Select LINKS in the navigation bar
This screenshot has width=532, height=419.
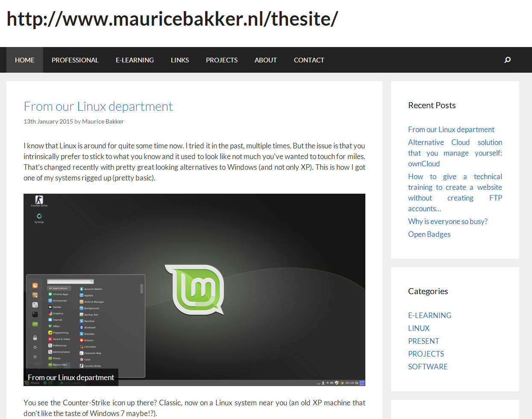[x=180, y=60]
